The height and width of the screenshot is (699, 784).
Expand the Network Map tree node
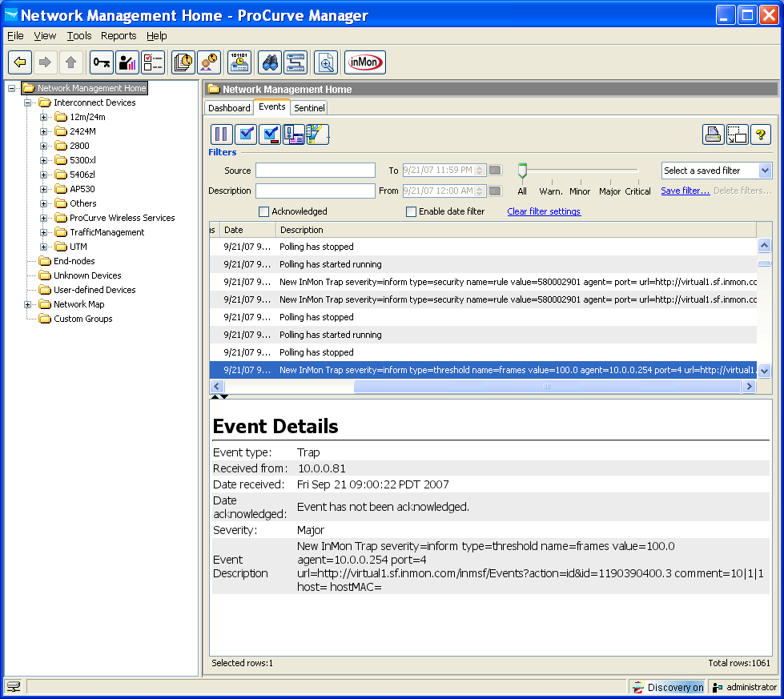(28, 304)
